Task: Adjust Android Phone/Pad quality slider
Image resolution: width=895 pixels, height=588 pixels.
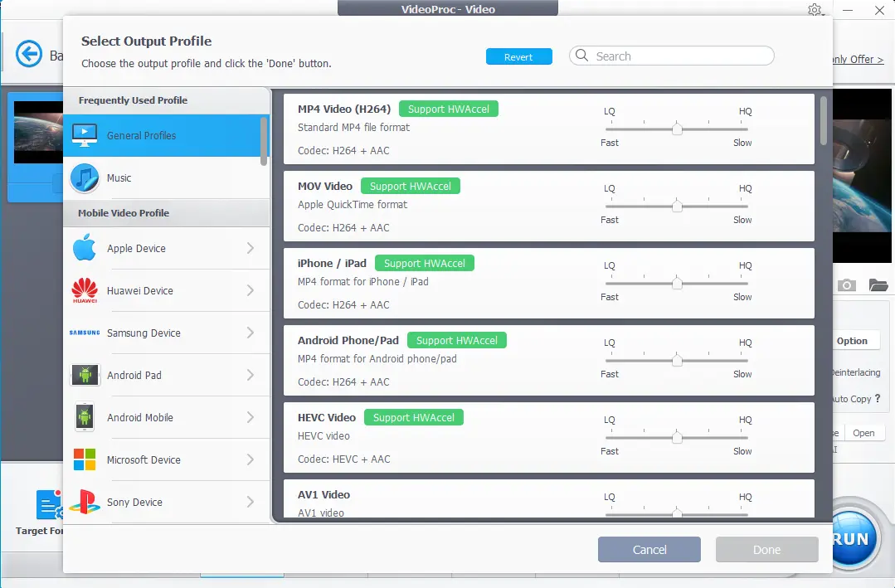Action: [x=677, y=360]
